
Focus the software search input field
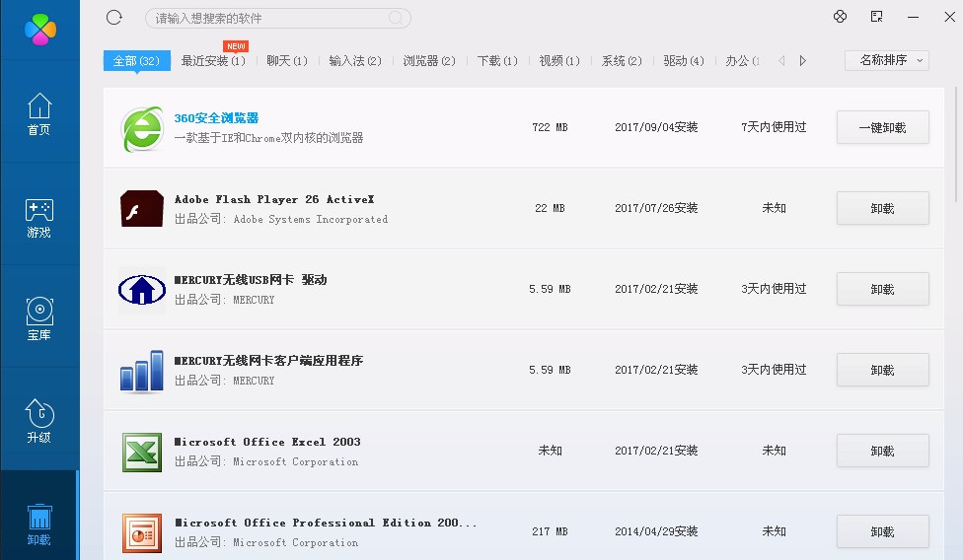click(266, 19)
